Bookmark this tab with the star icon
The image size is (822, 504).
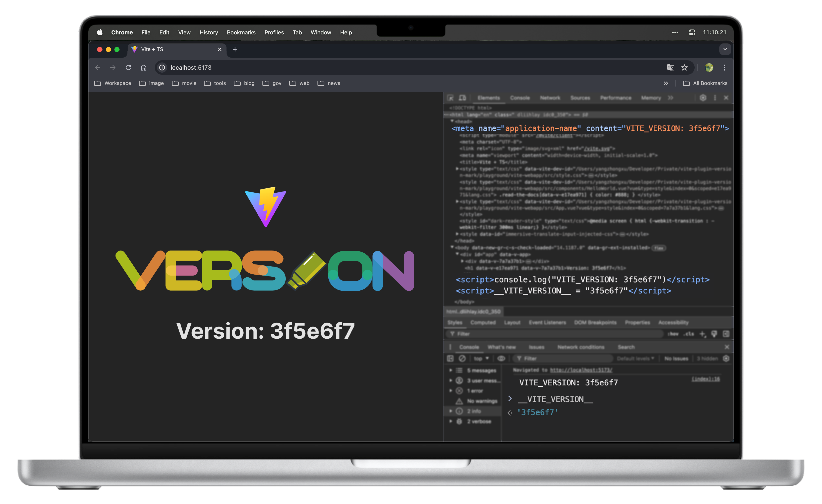[x=684, y=68]
